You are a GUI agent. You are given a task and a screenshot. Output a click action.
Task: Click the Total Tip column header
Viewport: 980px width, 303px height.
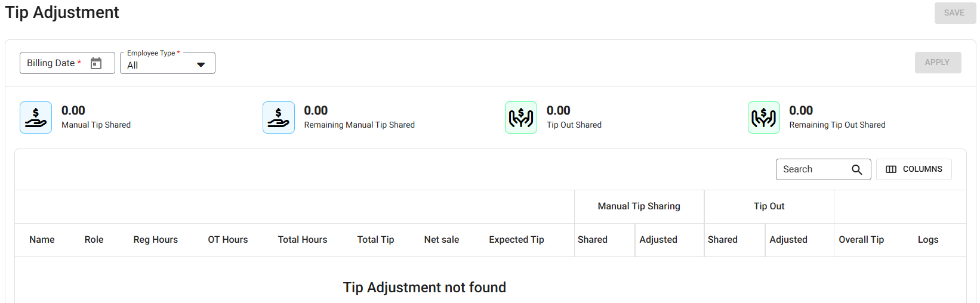(x=375, y=240)
